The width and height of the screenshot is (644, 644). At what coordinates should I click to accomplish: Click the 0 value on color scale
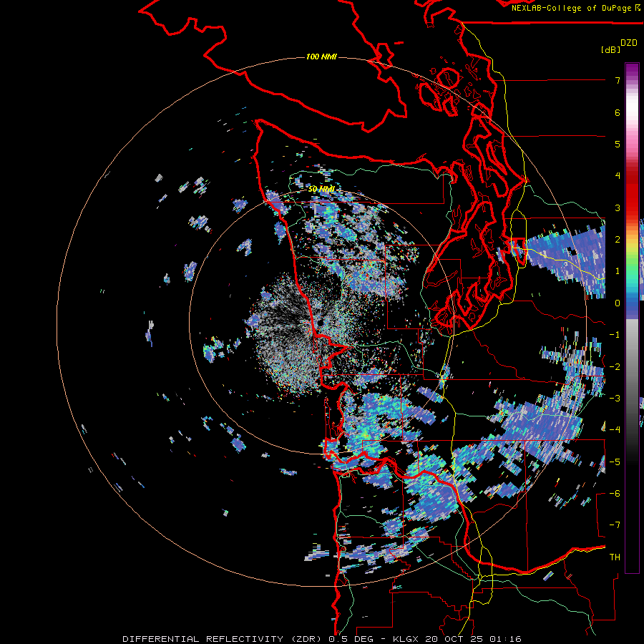tap(618, 303)
